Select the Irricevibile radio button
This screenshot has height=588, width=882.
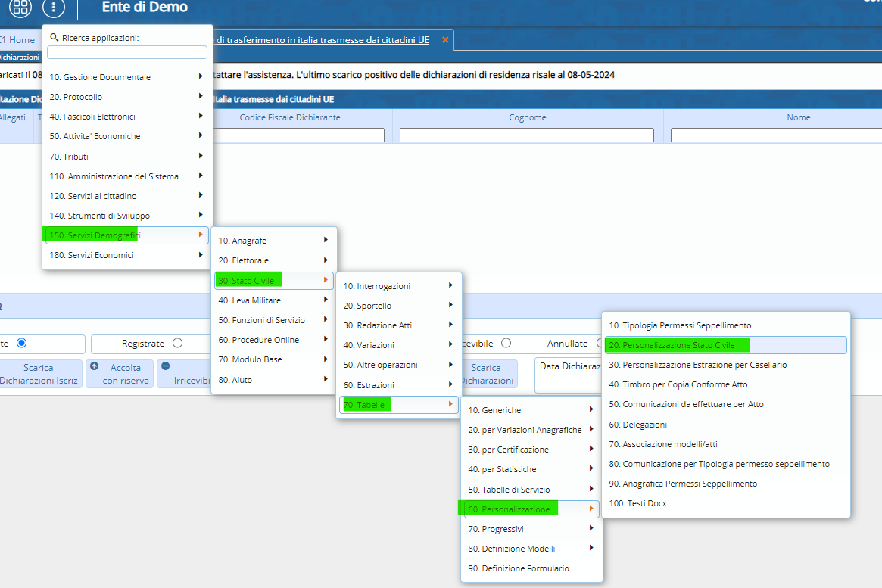tap(506, 343)
